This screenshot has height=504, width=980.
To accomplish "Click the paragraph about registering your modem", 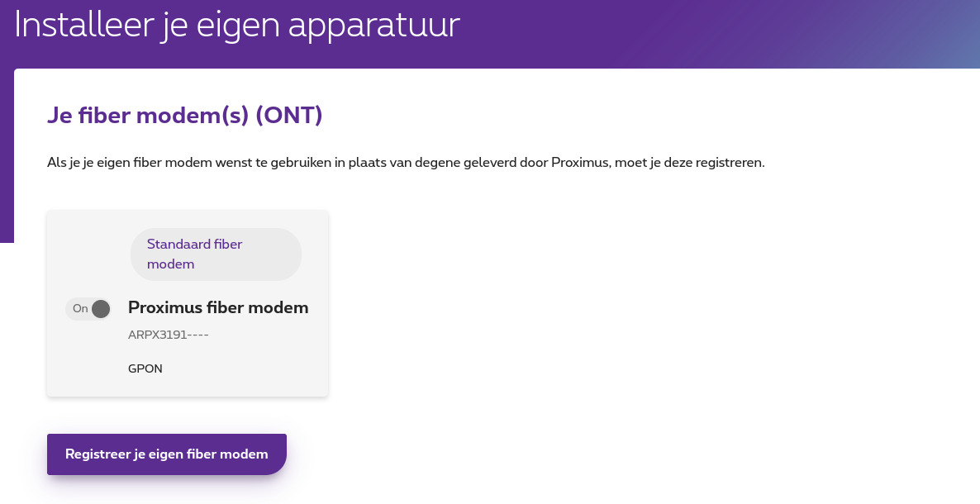I will (406, 162).
